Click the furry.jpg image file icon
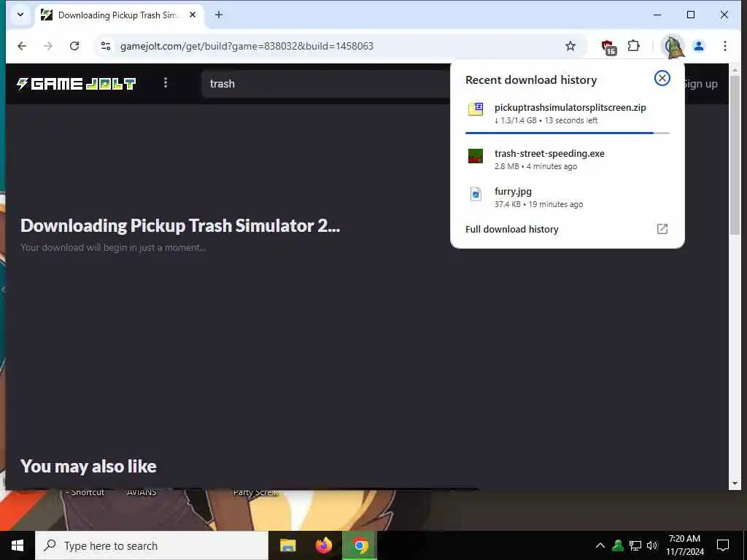This screenshot has height=560, width=747. pos(476,194)
